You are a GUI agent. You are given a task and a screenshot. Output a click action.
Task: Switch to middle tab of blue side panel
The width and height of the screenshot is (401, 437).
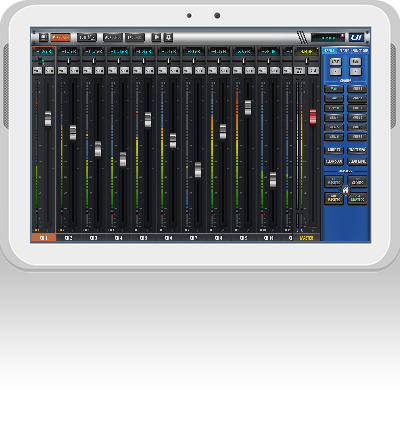pos(344,50)
